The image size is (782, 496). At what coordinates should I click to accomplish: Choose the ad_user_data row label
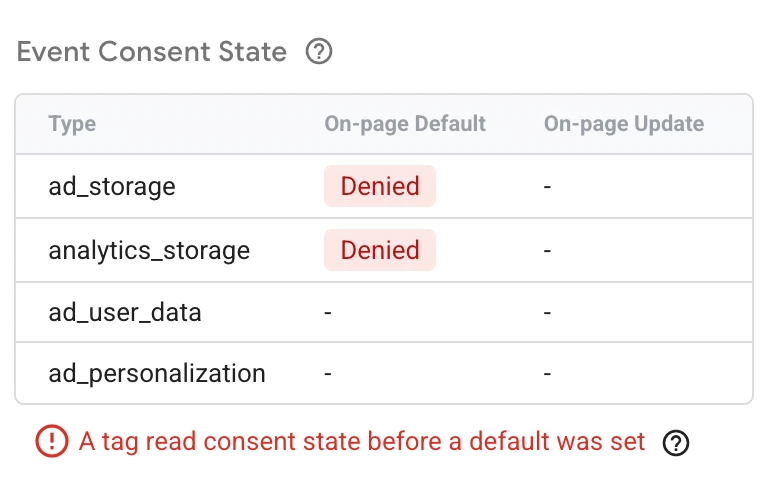(125, 312)
